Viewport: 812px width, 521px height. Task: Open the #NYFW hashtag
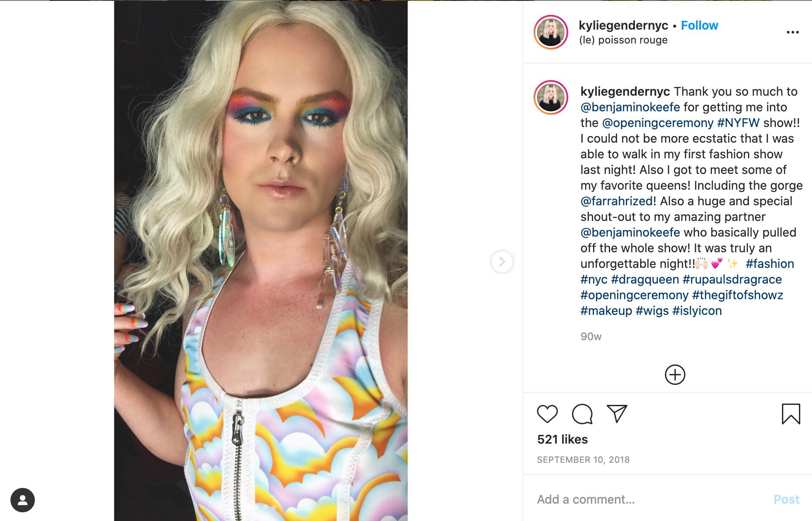tap(738, 123)
